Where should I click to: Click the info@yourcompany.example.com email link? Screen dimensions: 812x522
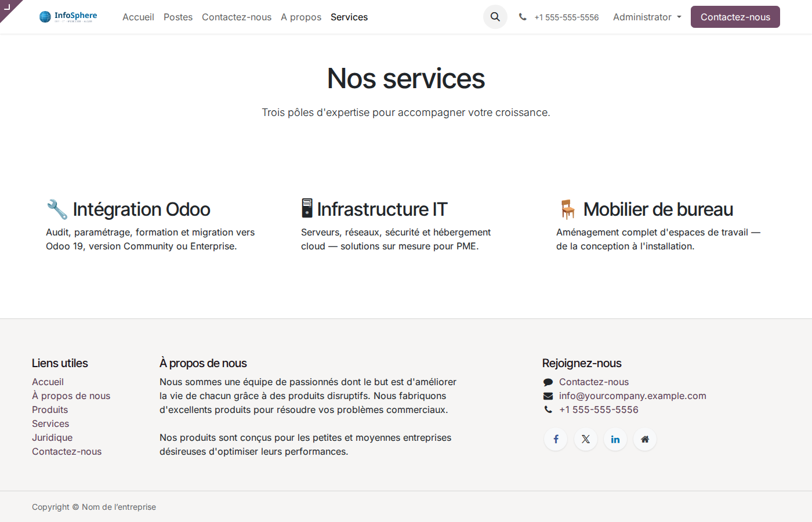[632, 396]
